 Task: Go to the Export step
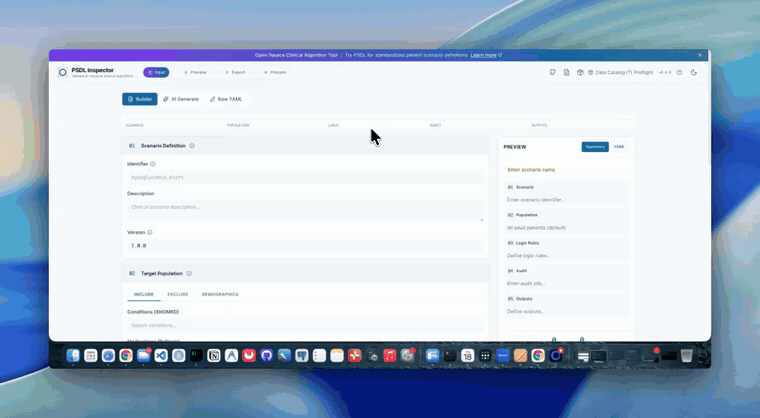(x=236, y=72)
